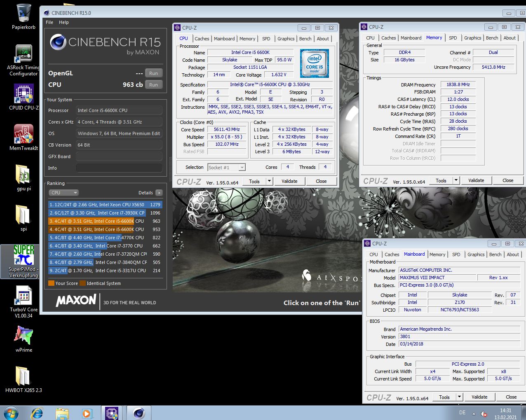This screenshot has width=526, height=420.
Task: Open Cinebench File menu
Action: click(49, 22)
